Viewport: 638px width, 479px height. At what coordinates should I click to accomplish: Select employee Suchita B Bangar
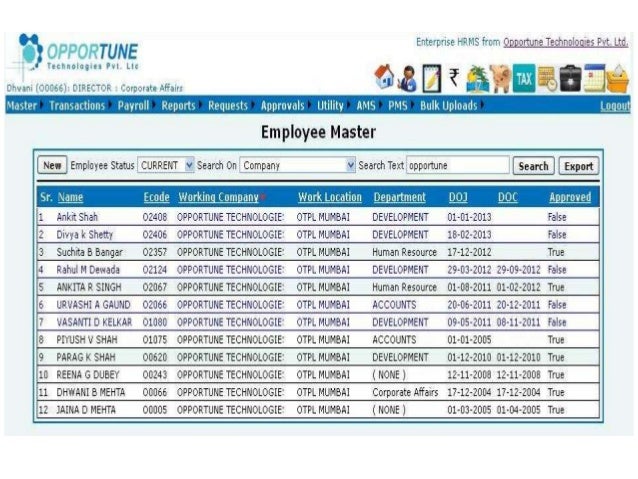pyautogui.click(x=90, y=252)
